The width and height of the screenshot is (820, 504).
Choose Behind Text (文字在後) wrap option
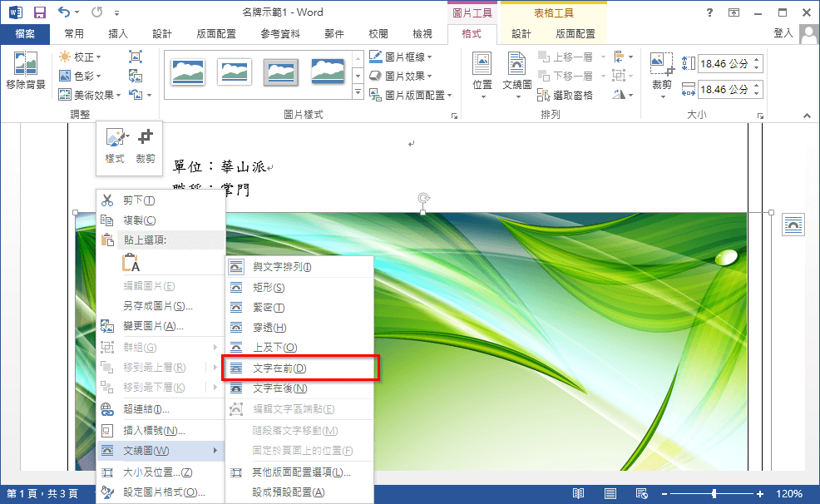point(279,388)
